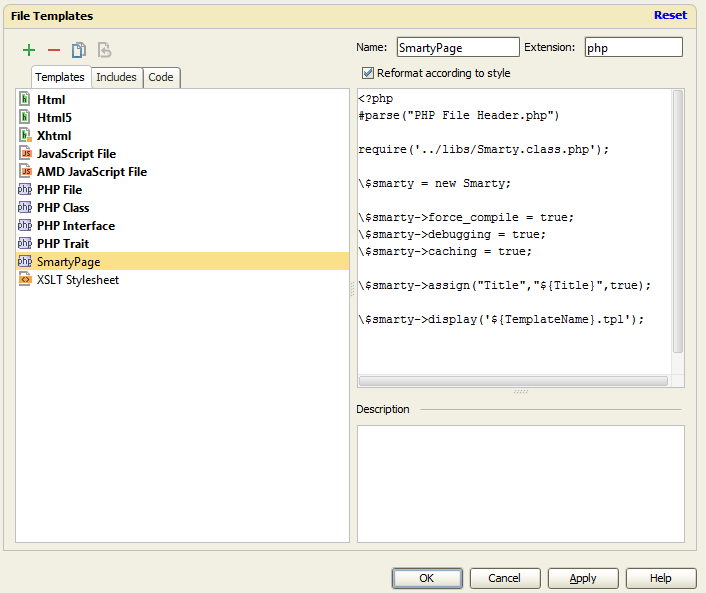The image size is (706, 593).
Task: Click the assign("Title") code line
Action: (505, 285)
